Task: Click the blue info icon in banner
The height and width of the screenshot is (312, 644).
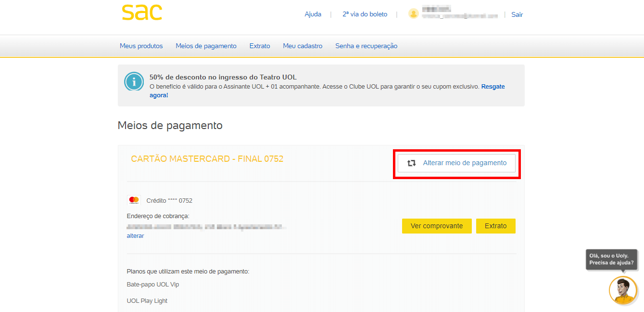Action: (134, 81)
